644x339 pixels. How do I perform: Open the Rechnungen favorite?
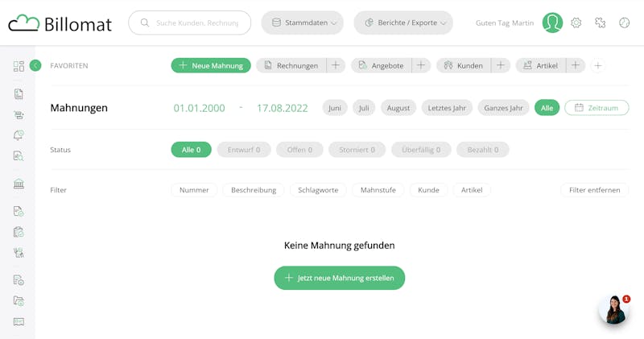[291, 65]
